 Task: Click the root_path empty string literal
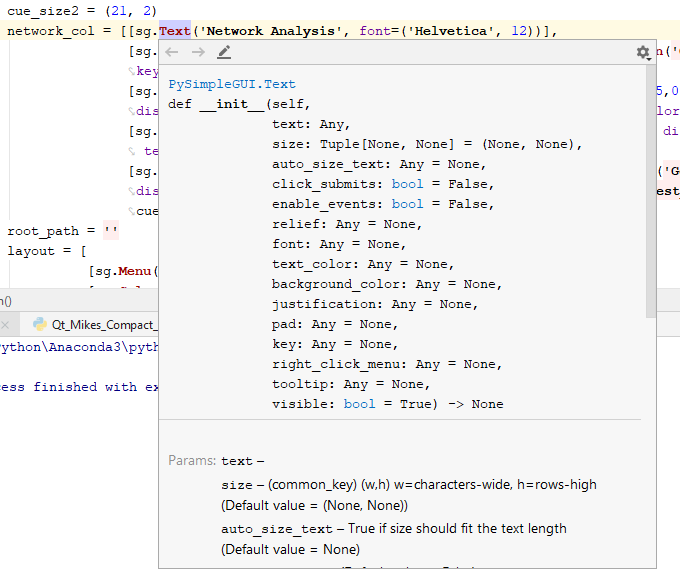pyautogui.click(x=111, y=231)
